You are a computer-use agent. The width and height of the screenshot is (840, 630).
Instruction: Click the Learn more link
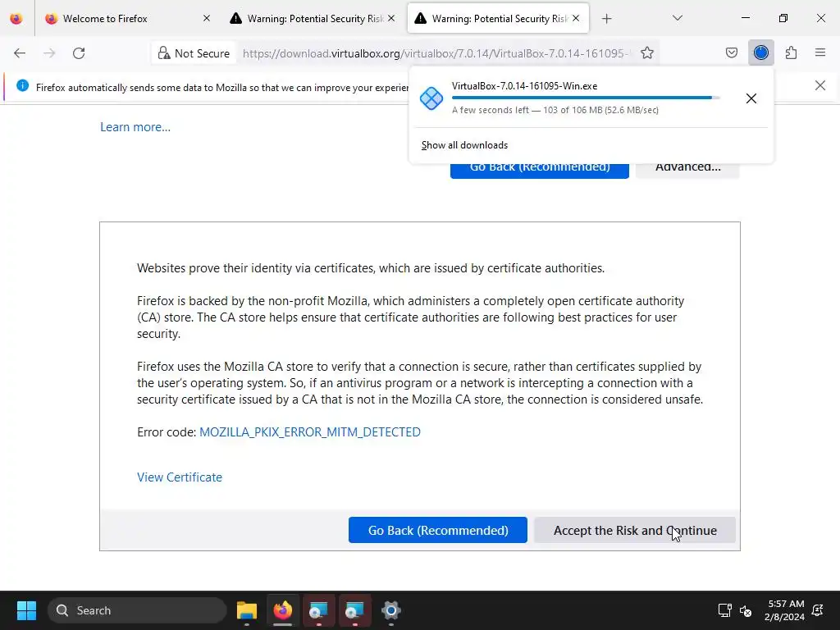[x=135, y=127]
